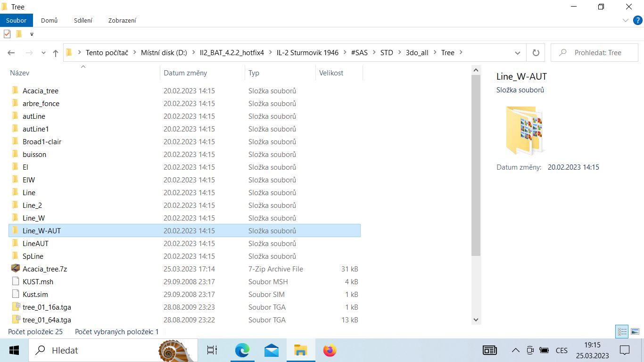Switch to Details view layout

[622, 332]
